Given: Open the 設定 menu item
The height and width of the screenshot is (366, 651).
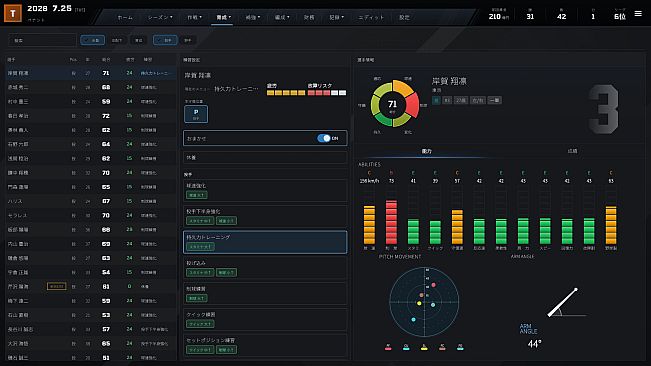Looking at the screenshot, I should pyautogui.click(x=404, y=17).
